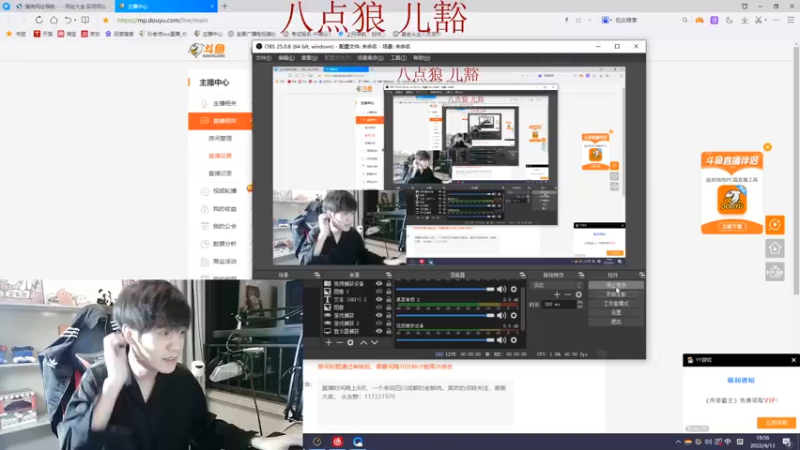Mute the first mixer channel speaker icon
800x450 pixels.
click(x=502, y=289)
